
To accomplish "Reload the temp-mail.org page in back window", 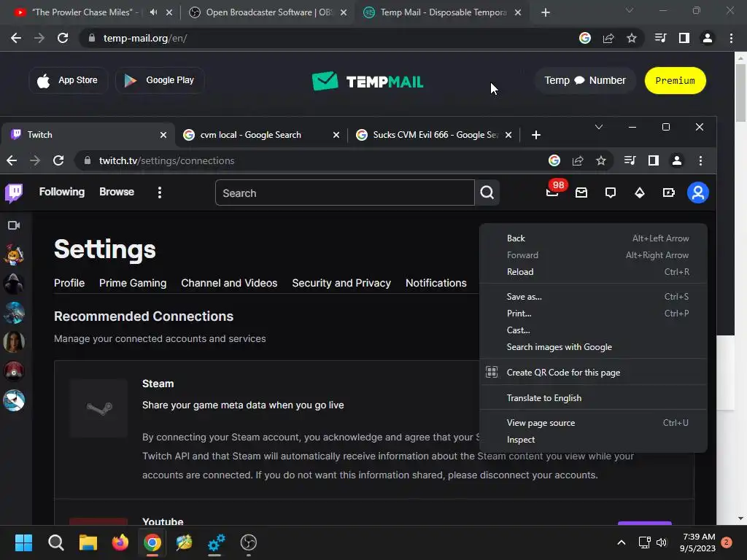I will point(63,38).
